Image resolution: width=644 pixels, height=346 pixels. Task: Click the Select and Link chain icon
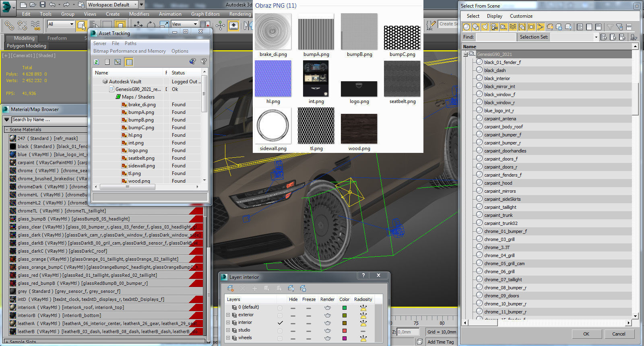click(x=9, y=25)
